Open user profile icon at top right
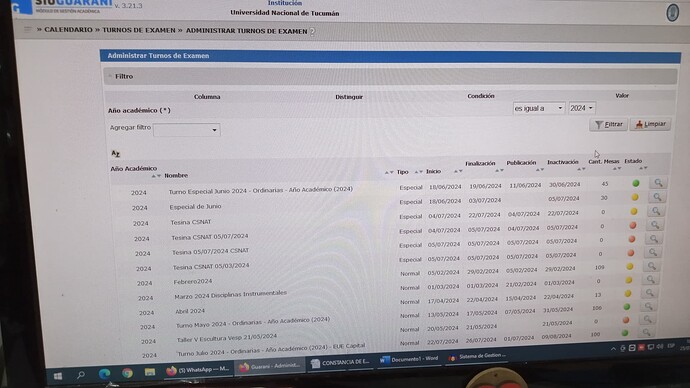690x388 pixels. [672, 12]
